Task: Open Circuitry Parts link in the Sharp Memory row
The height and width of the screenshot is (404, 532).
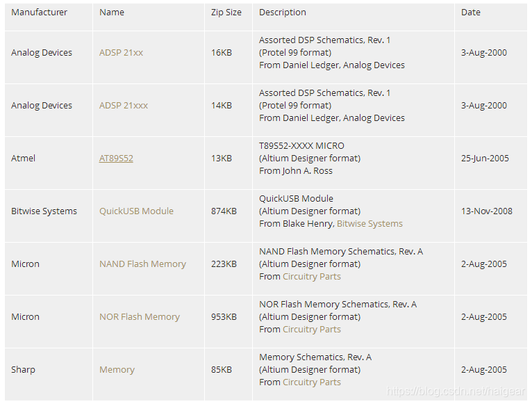Action: (x=311, y=382)
